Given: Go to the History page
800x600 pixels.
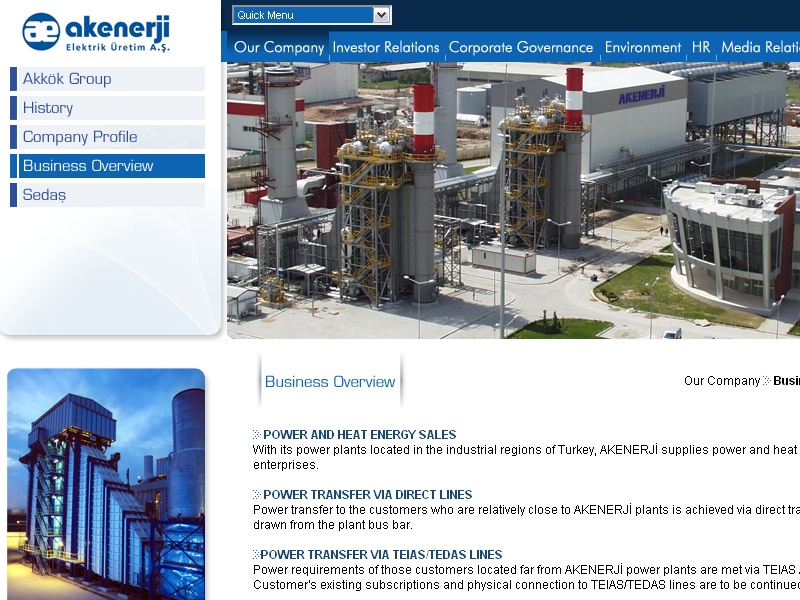Looking at the screenshot, I should pyautogui.click(x=48, y=108).
